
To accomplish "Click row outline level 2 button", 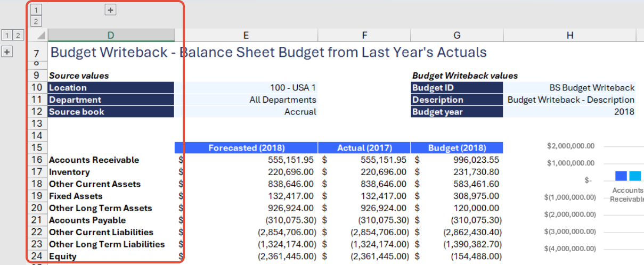I will (x=19, y=36).
